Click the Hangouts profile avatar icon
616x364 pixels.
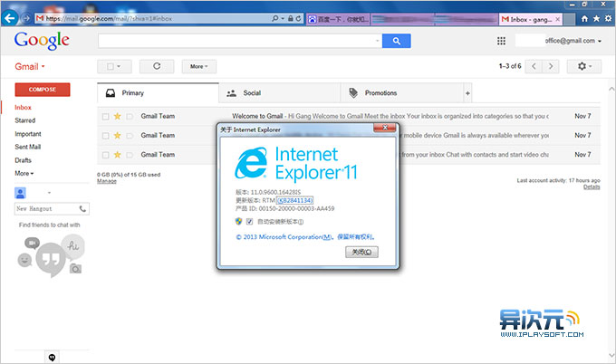(20, 193)
